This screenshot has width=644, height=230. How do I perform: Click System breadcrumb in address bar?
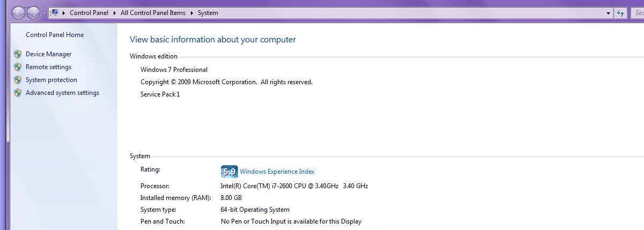coord(208,13)
